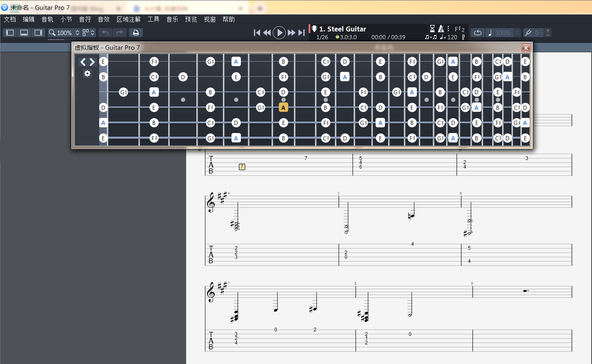Click the tuning fork icon
Image resolution: width=592 pixels, height=364 pixels.
[x=528, y=33]
